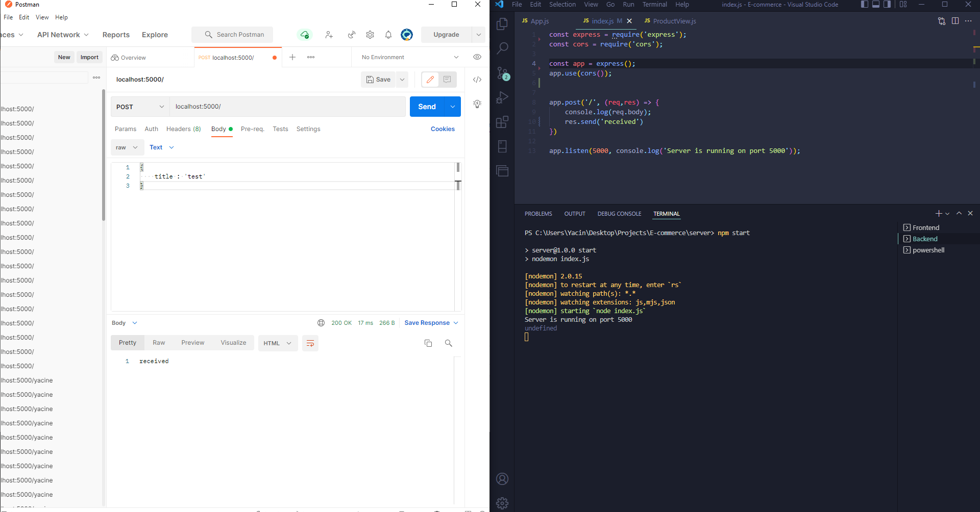Click Upgrade button

point(446,35)
